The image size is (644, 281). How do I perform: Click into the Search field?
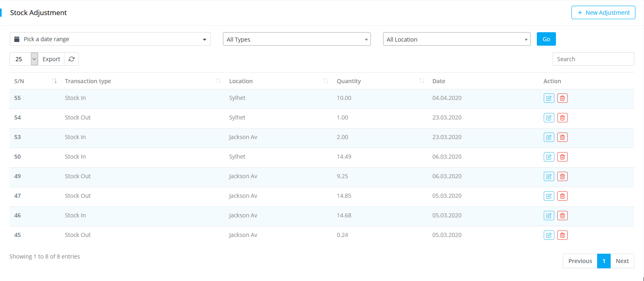coord(593,59)
